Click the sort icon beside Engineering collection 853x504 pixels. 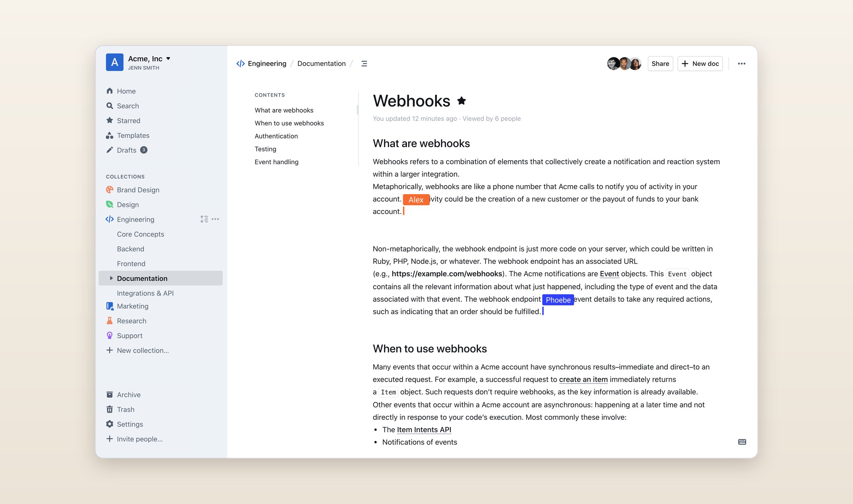(x=204, y=219)
